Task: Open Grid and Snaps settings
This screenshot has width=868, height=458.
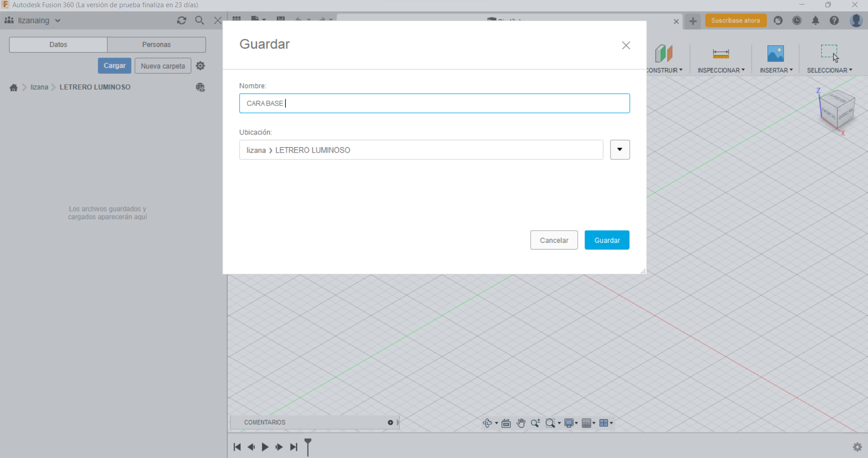Action: (587, 423)
